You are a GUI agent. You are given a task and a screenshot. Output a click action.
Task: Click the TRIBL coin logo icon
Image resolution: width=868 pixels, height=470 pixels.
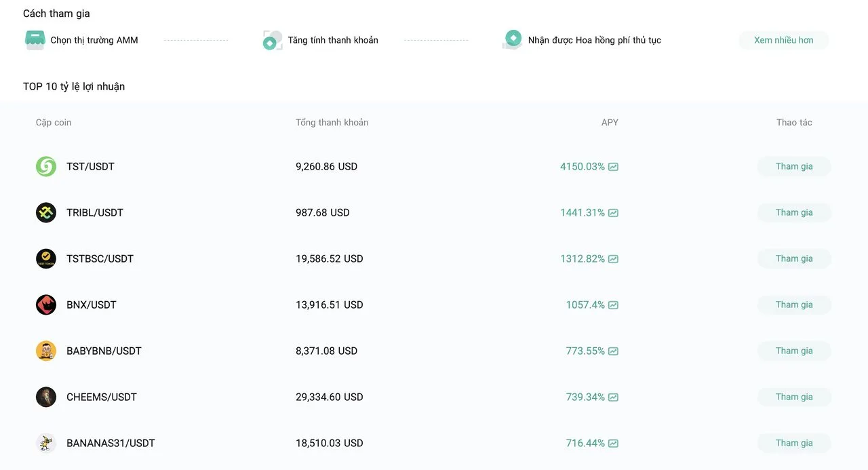click(46, 212)
